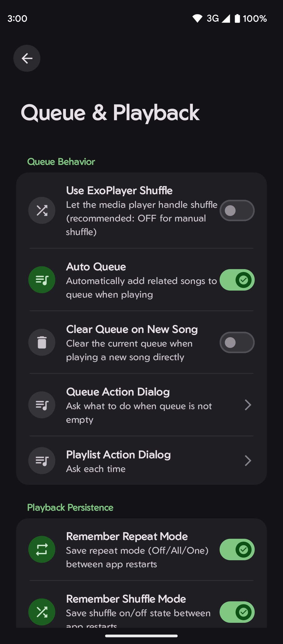Tap the back arrow button

click(27, 58)
